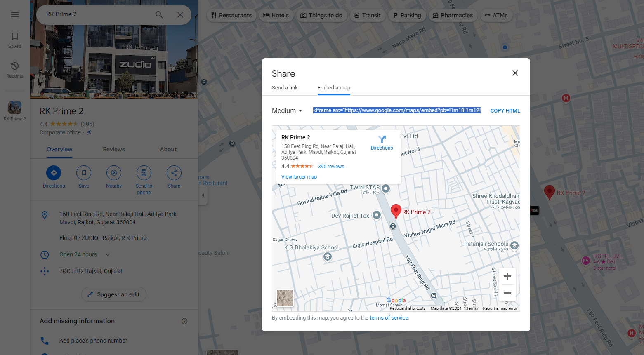Click the COPY HTML button

[x=505, y=111]
